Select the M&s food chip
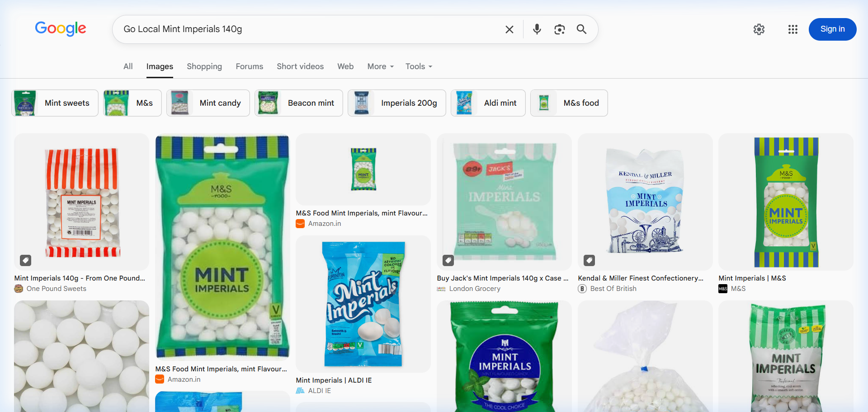The image size is (868, 412). point(569,103)
